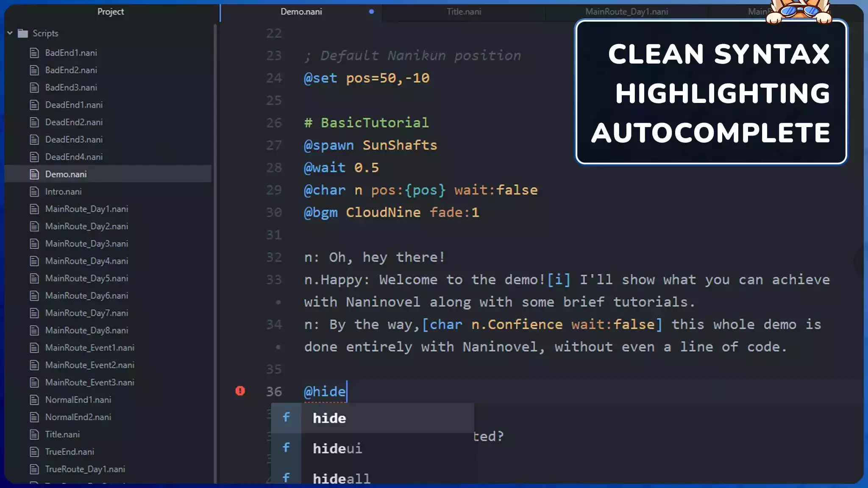
Task: Switch to the Title.nani tab
Action: coord(464,12)
